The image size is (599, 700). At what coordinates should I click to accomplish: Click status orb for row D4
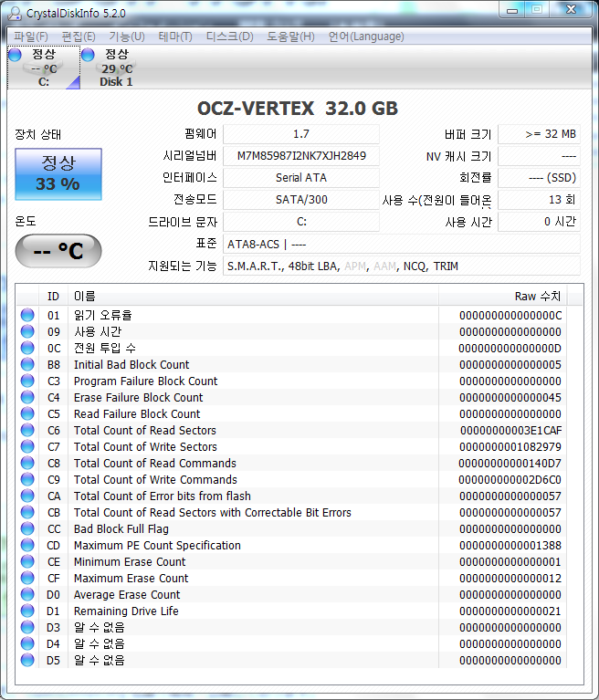coord(27,643)
